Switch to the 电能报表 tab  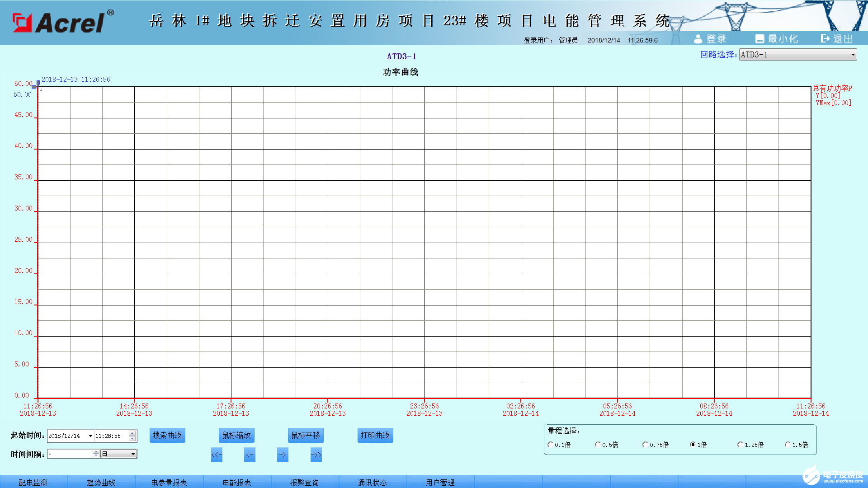click(x=236, y=482)
